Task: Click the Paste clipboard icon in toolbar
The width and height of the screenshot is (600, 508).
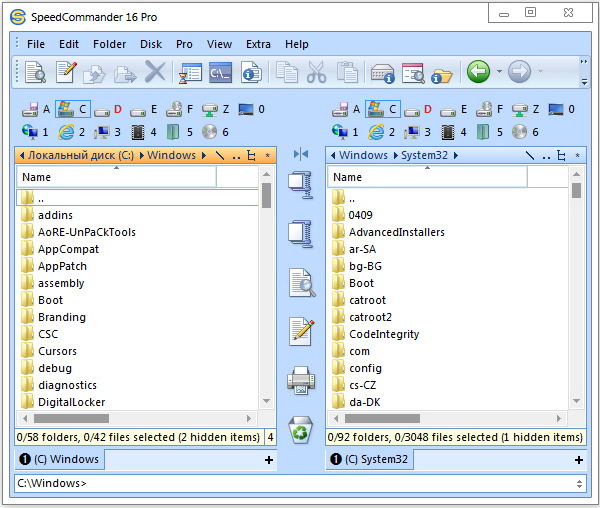Action: (x=347, y=72)
